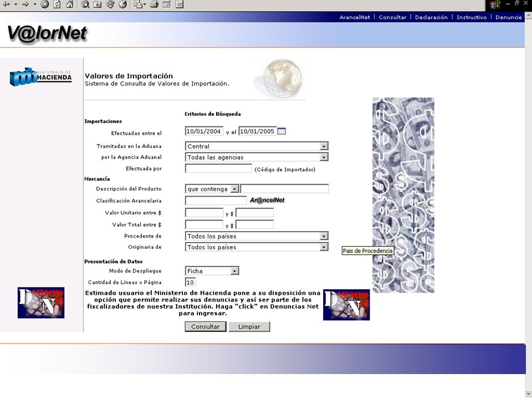Open the Instructivo navigation link
Screen dimensions: 532x399
[472, 17]
